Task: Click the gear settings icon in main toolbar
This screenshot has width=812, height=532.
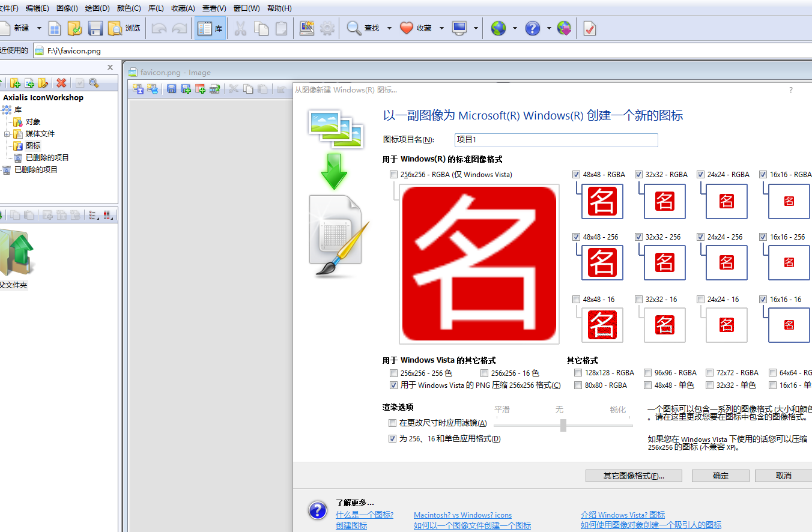Action: coord(327,28)
